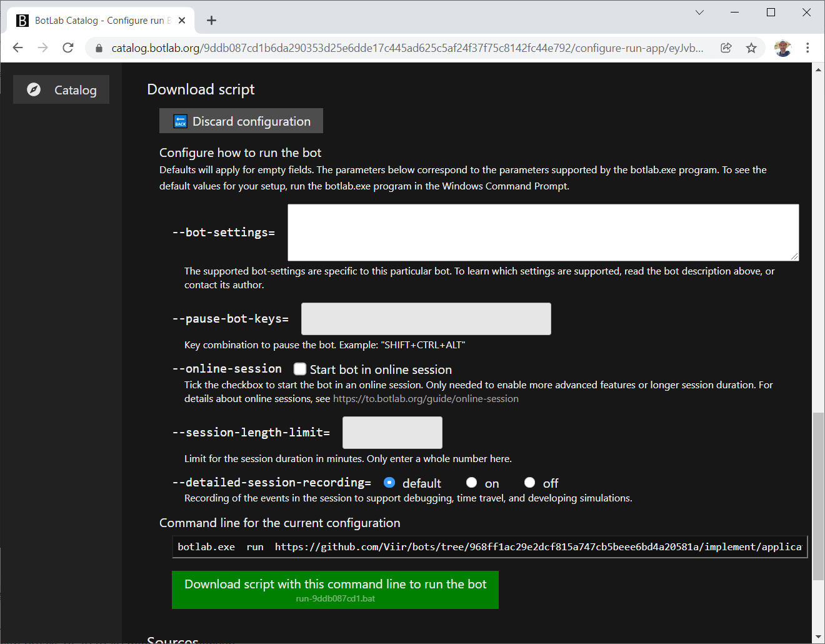Click 'Command line for the current configuration' heading

280,523
